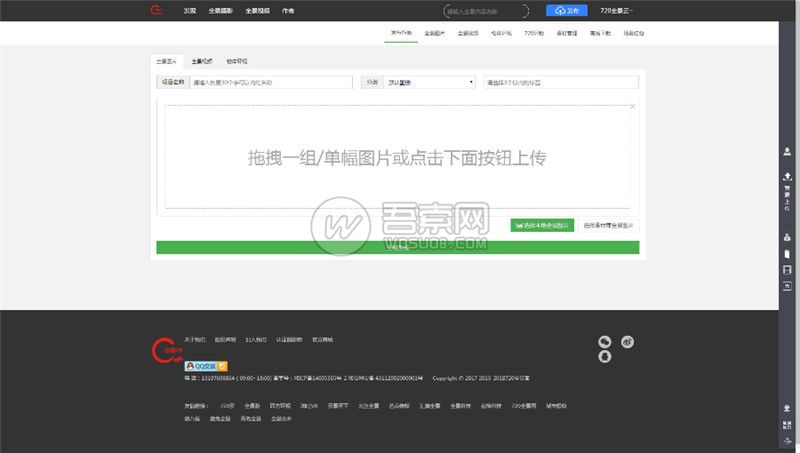
Task: Click the film strip icon in sidebar
Action: [787, 270]
